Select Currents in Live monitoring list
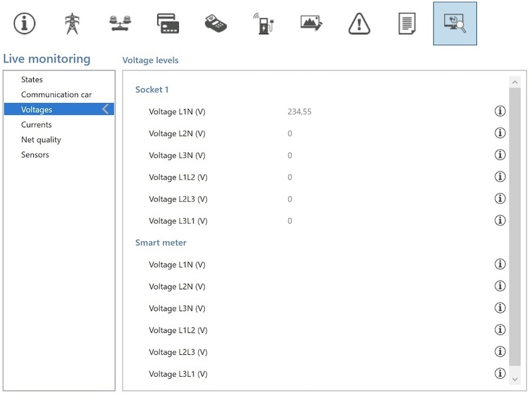532x400 pixels. [37, 125]
